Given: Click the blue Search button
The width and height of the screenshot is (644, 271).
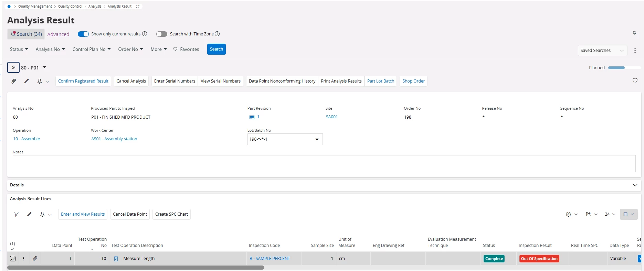Looking at the screenshot, I should tap(217, 49).
